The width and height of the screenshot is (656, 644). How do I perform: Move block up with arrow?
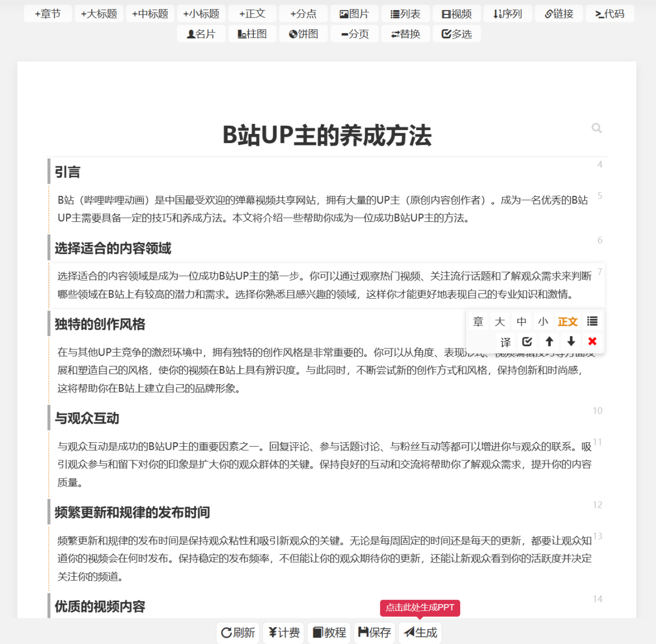tap(549, 341)
